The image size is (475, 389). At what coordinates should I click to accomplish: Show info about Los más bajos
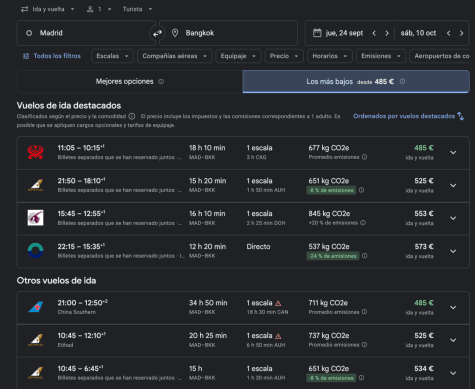coord(402,81)
